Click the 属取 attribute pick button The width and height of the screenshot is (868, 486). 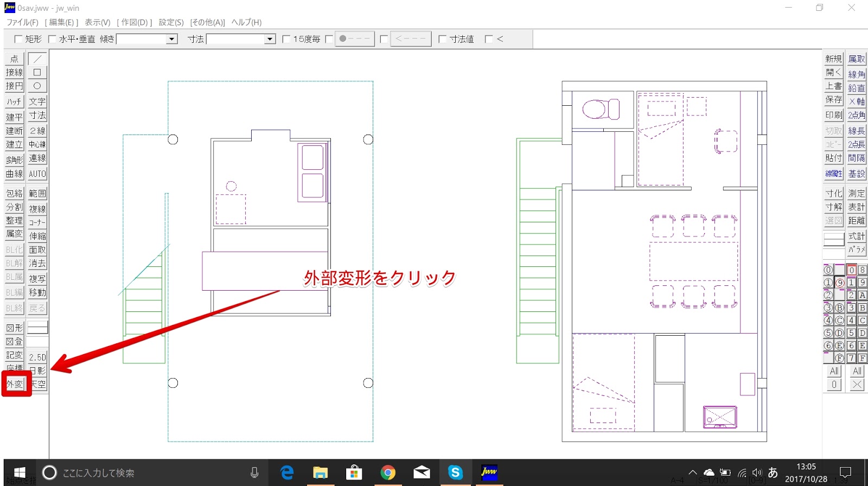pos(857,59)
